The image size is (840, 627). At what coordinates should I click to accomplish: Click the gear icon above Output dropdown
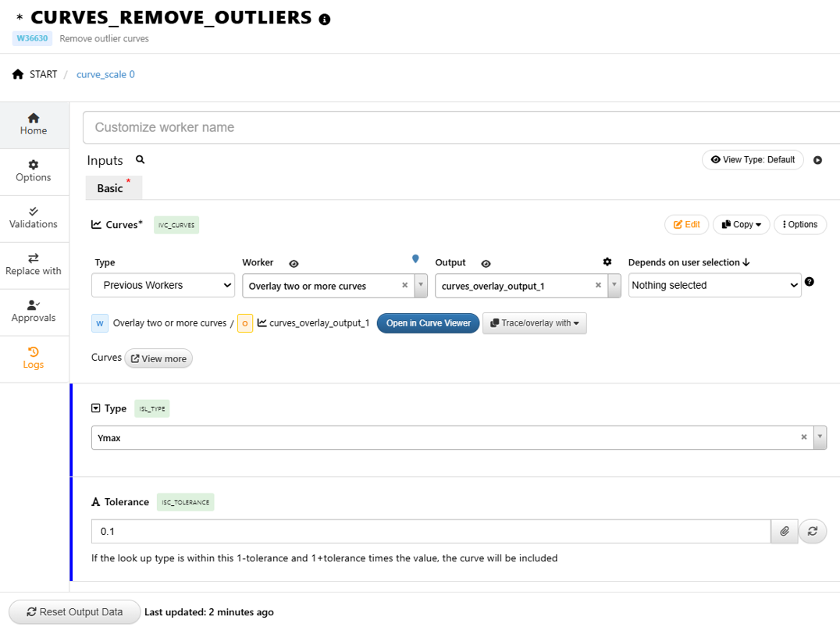tap(607, 262)
